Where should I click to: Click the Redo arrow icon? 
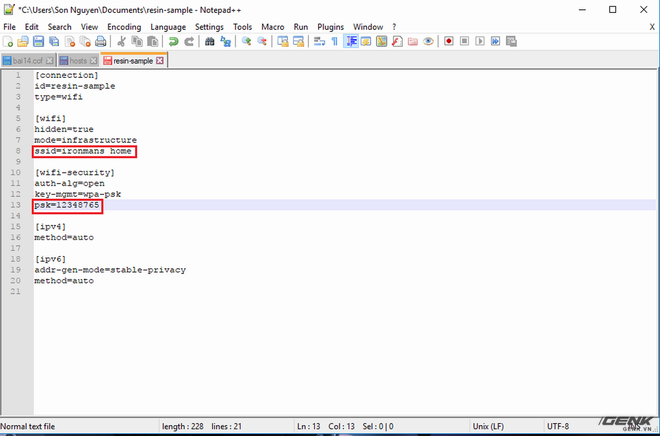[189, 41]
